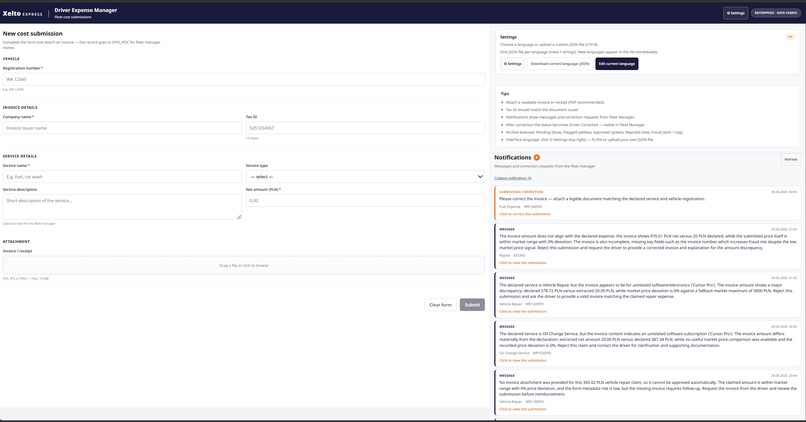Open Settings in the top header bar
The height and width of the screenshot is (422, 806).
[x=736, y=13]
